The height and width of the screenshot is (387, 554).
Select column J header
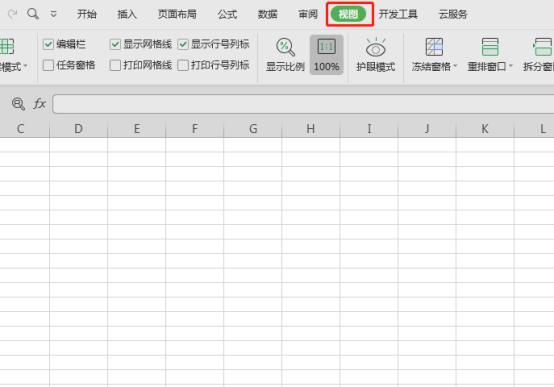tap(427, 129)
